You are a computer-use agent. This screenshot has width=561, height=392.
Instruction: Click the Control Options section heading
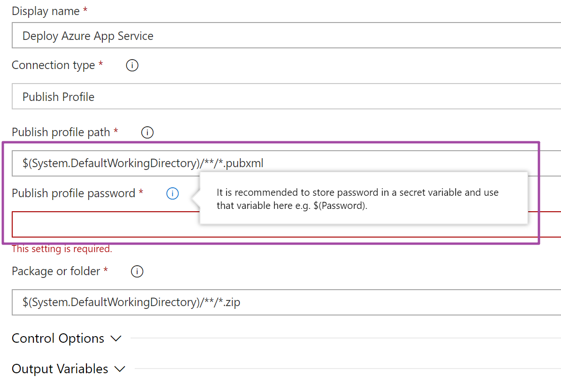tap(58, 338)
